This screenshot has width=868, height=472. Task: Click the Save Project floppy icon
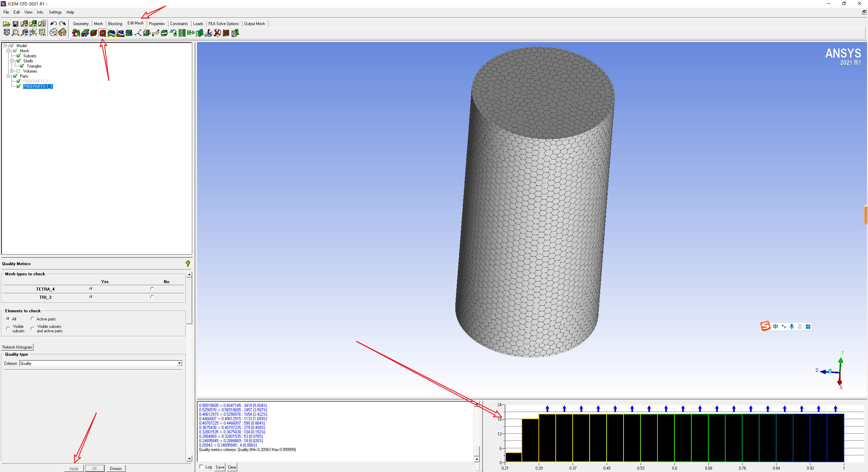(x=15, y=24)
